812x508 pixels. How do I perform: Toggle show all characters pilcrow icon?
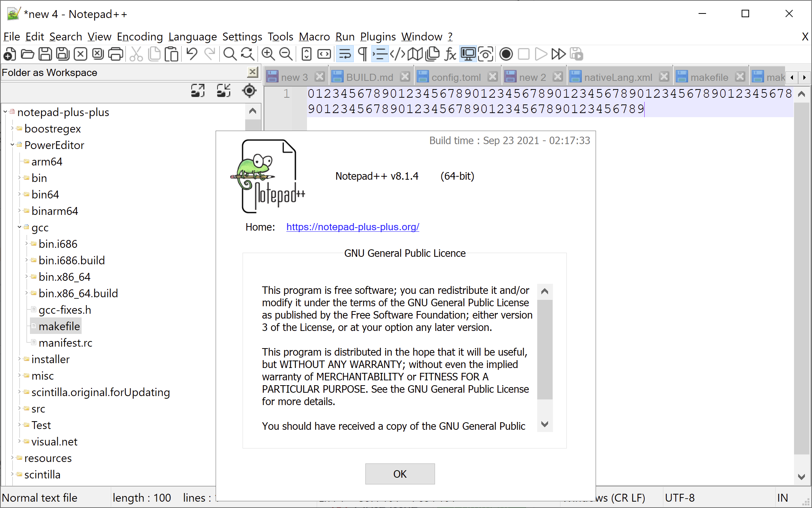362,54
